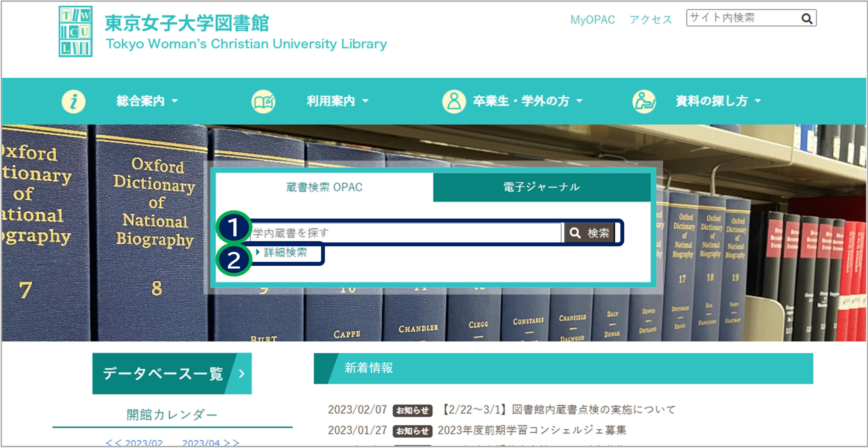The height and width of the screenshot is (448, 868).
Task: Select the 蔵書検索 OPAC tab
Action: pos(324,187)
